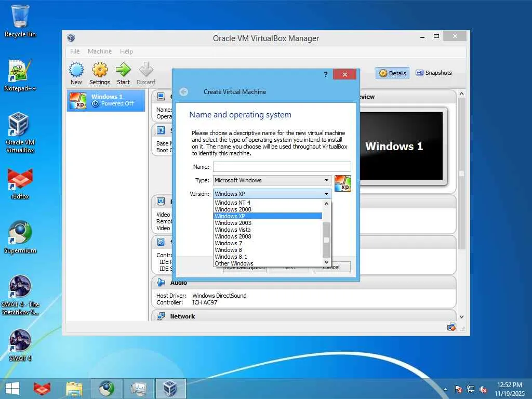Click into the Name text field

click(x=282, y=167)
